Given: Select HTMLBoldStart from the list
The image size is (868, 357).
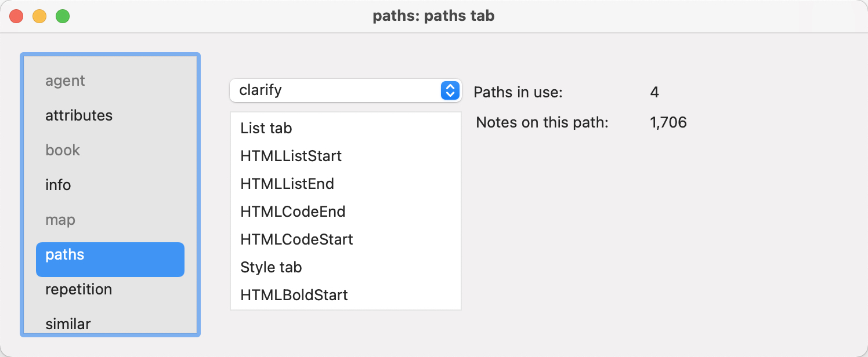Looking at the screenshot, I should 294,295.
